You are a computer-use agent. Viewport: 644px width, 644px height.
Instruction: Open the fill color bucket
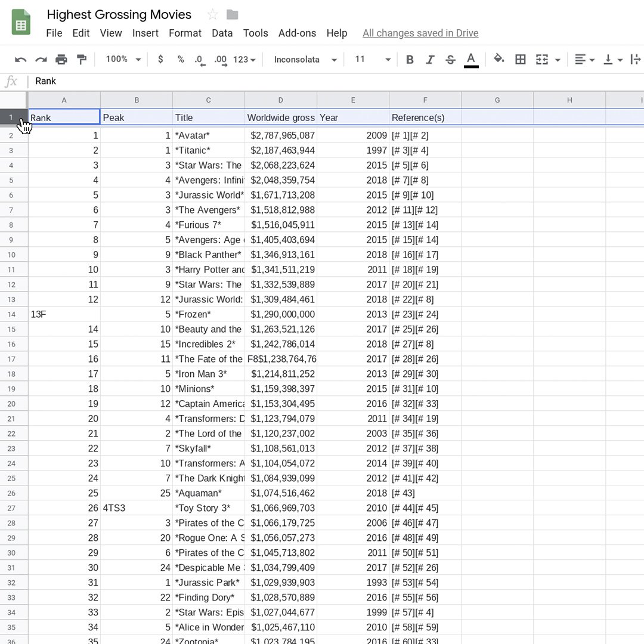point(499,59)
